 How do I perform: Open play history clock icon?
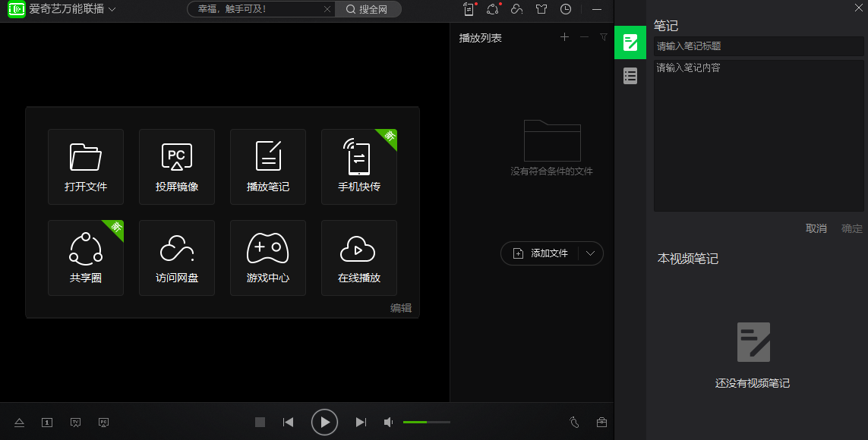pos(566,10)
